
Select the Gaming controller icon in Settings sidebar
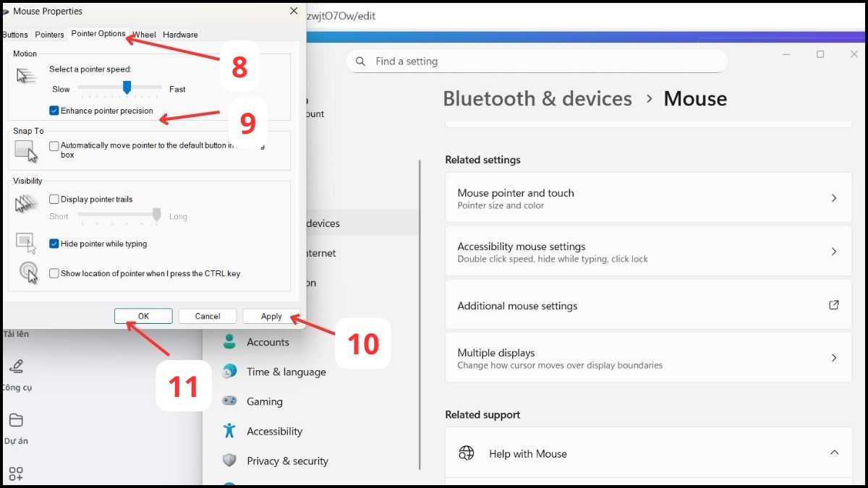(229, 401)
